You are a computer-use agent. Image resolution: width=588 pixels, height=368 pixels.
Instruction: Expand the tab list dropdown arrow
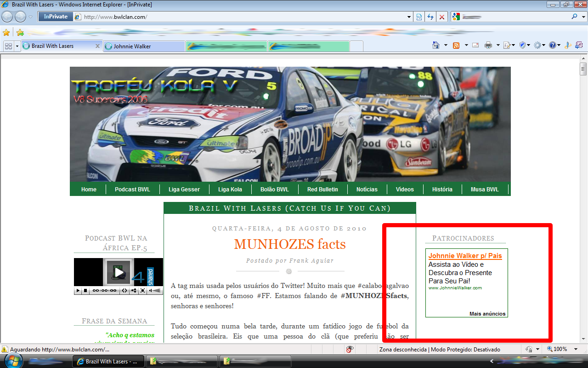(17, 46)
